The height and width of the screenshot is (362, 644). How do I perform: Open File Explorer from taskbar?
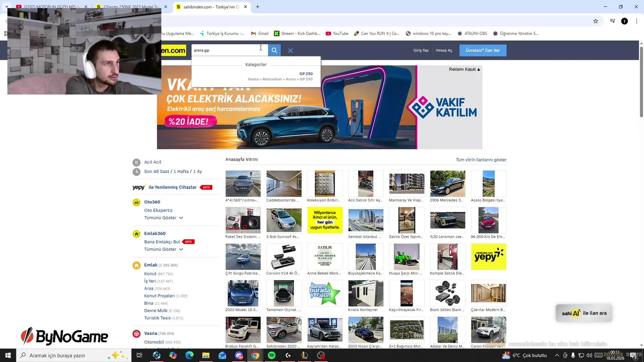[x=206, y=355]
